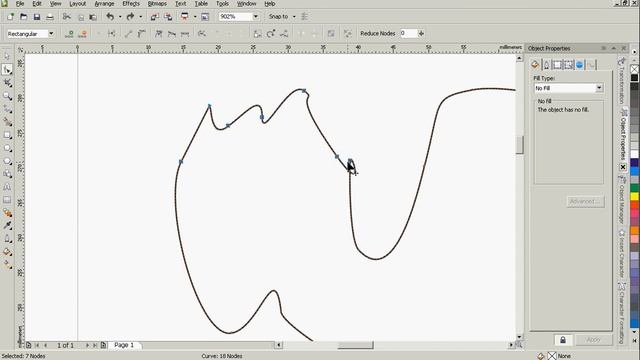640x360 pixels.
Task: Open the Insert Character docker tab
Action: (x=622, y=254)
